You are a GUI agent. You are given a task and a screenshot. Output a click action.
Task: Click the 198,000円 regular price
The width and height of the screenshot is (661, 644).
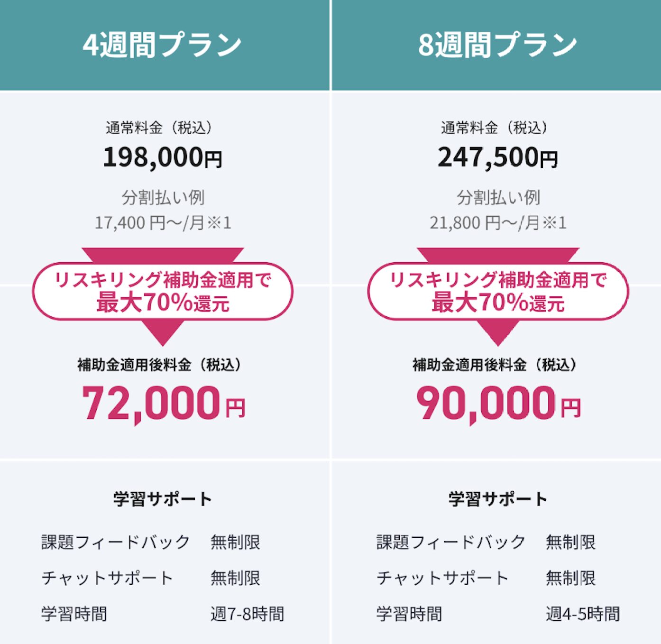(163, 157)
